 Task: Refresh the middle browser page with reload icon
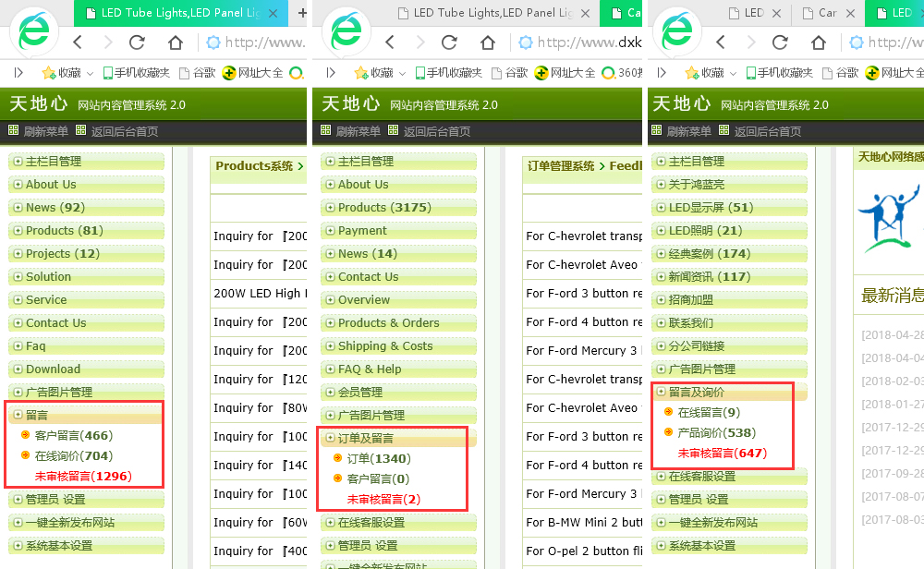pyautogui.click(x=451, y=43)
